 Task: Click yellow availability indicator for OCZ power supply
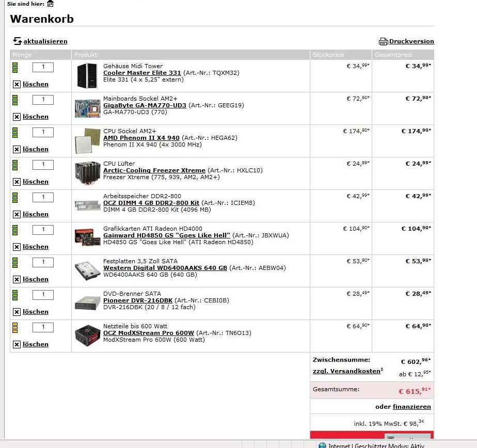click(x=15, y=328)
